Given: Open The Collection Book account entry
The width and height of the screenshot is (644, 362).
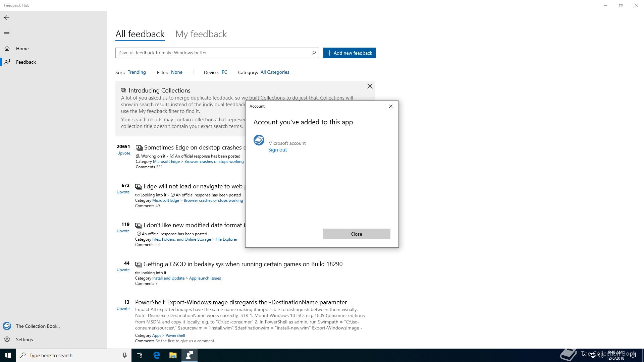Looking at the screenshot, I should pos(54,326).
